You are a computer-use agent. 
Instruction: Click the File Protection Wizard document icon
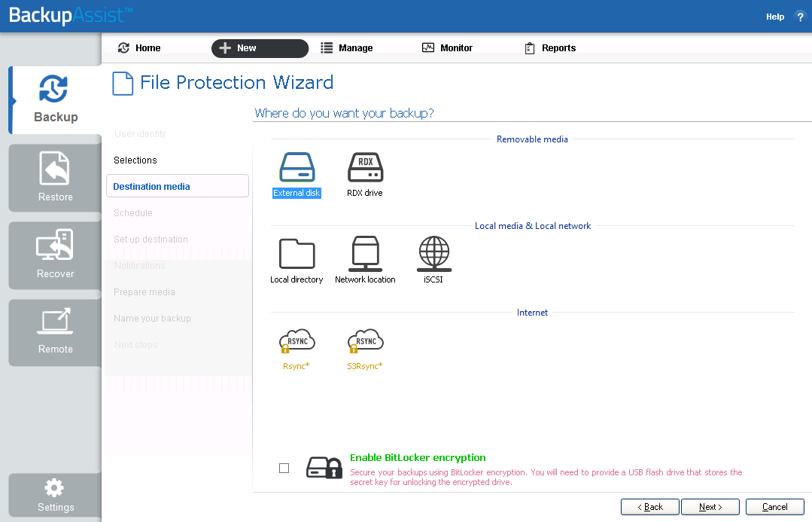point(123,83)
